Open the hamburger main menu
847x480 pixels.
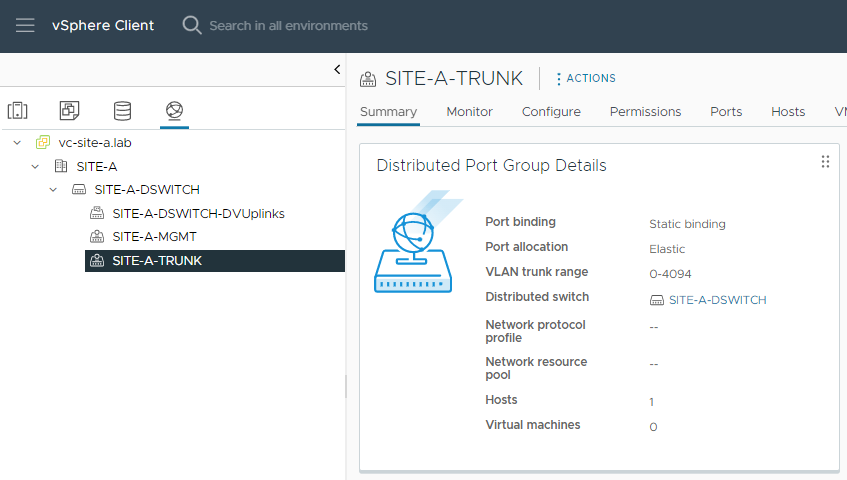(25, 25)
